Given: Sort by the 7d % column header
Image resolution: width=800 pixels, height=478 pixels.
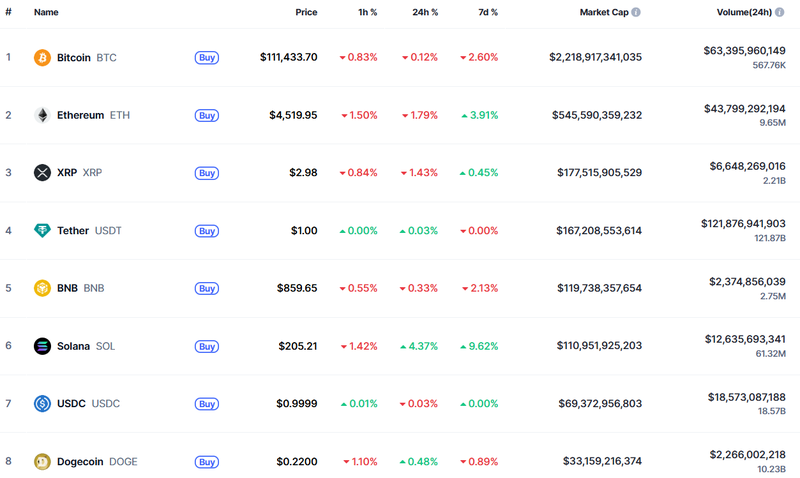Looking at the screenshot, I should coord(485,13).
